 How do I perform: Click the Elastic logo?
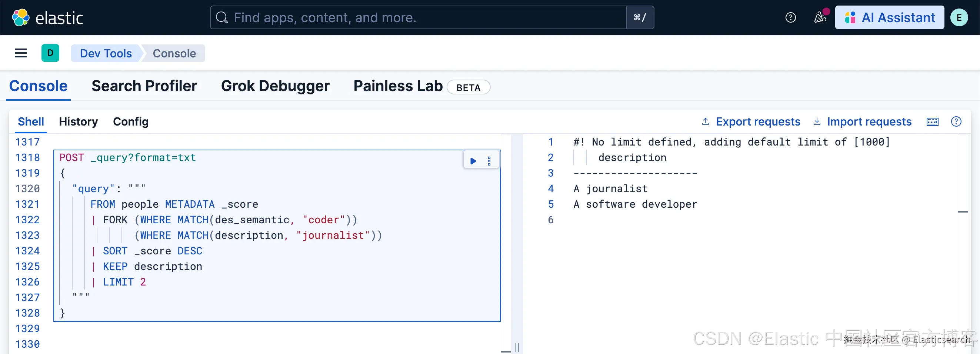tap(47, 17)
